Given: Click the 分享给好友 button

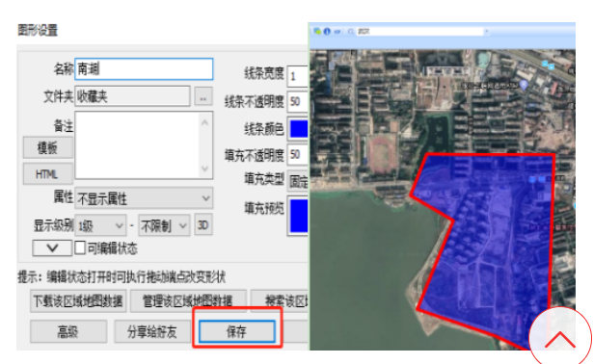Looking at the screenshot, I should (x=152, y=331).
